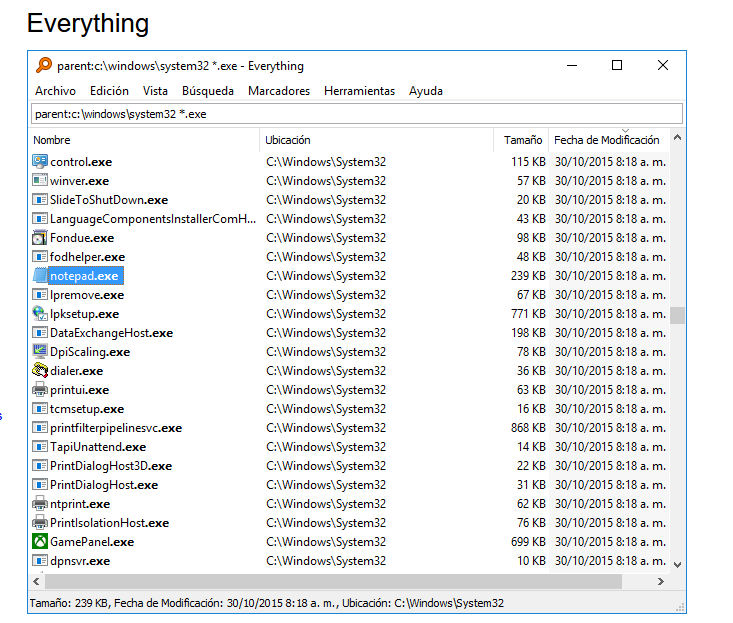Click the PrintDialogHost.exe file icon
Image resolution: width=733 pixels, height=623 pixels.
pos(40,485)
